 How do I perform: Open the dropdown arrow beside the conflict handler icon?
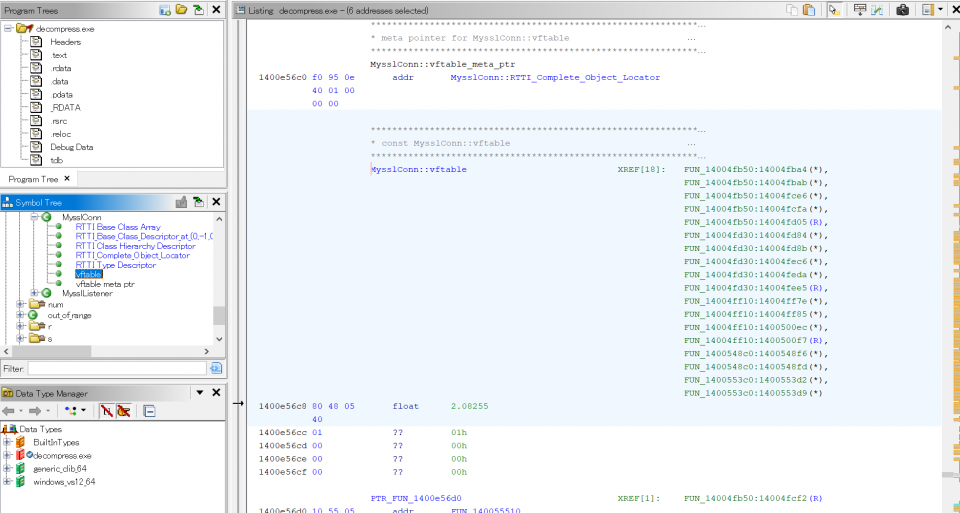(x=84, y=411)
